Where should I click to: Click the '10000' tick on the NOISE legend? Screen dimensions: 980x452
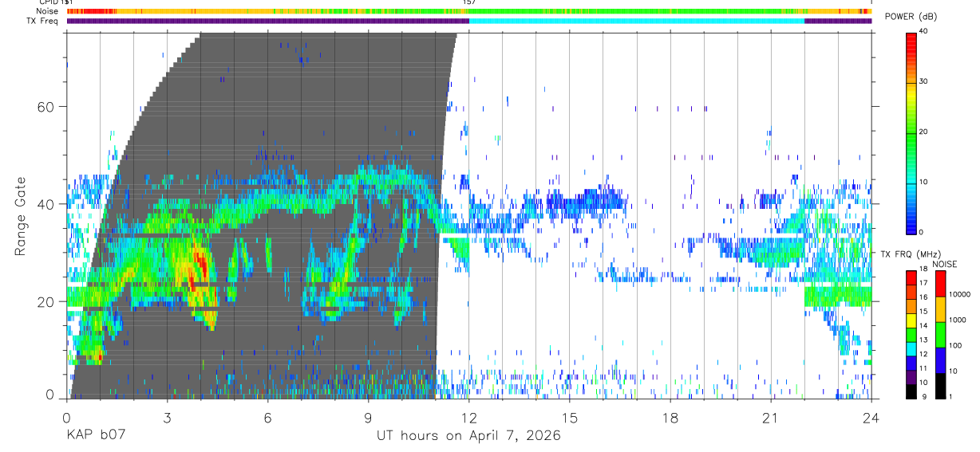[960, 294]
